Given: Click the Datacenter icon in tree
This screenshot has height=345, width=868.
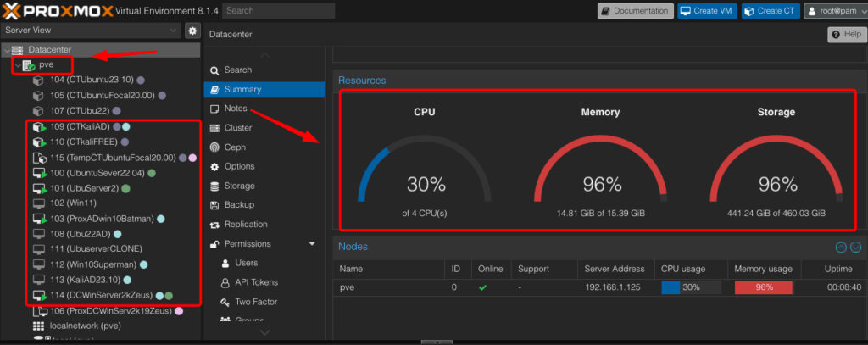Looking at the screenshot, I should (x=18, y=50).
